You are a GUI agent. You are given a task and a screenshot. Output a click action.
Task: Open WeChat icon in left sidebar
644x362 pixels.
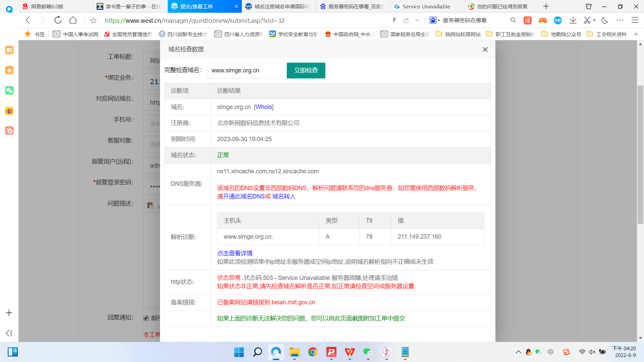(x=9, y=90)
